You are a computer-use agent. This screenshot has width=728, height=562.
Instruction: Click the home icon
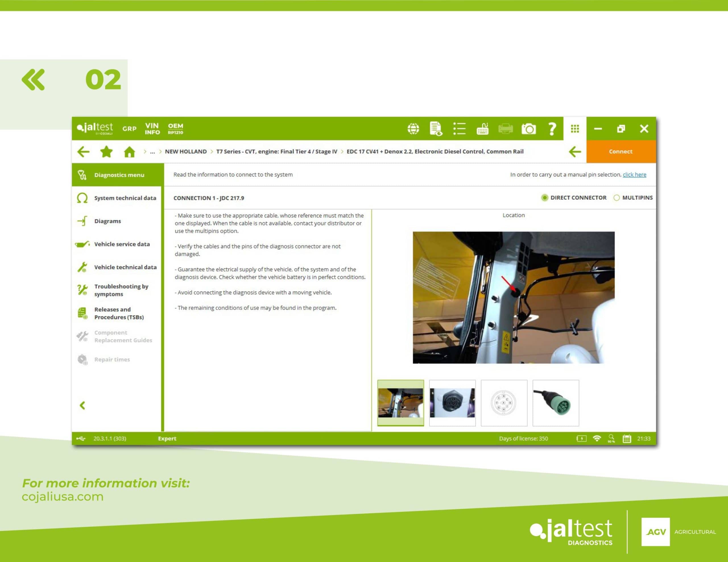(x=129, y=152)
